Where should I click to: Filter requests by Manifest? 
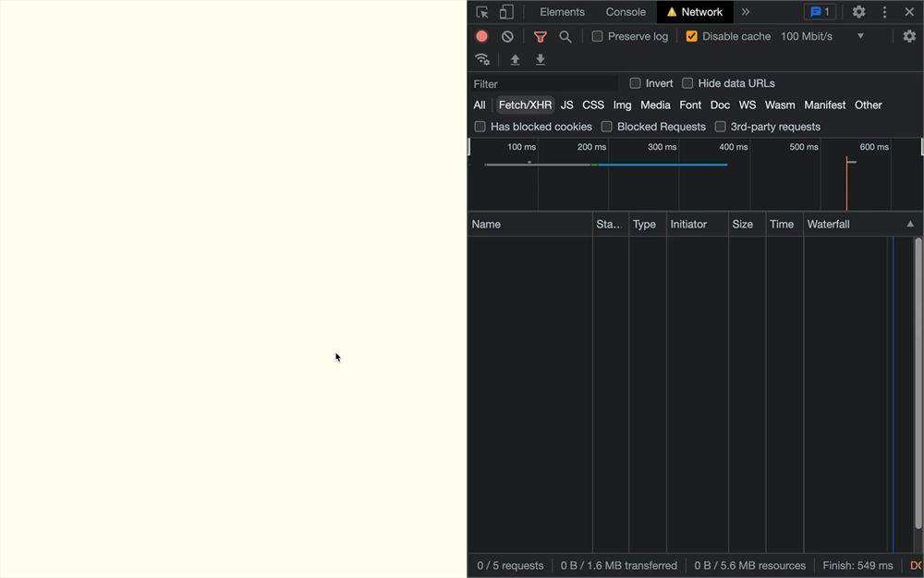(824, 105)
